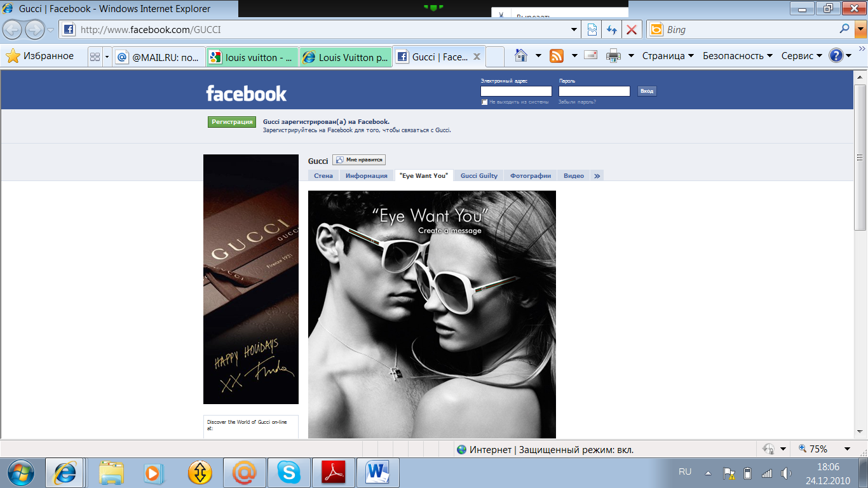
Task: Click the browser Forward arrow button
Action: click(34, 29)
